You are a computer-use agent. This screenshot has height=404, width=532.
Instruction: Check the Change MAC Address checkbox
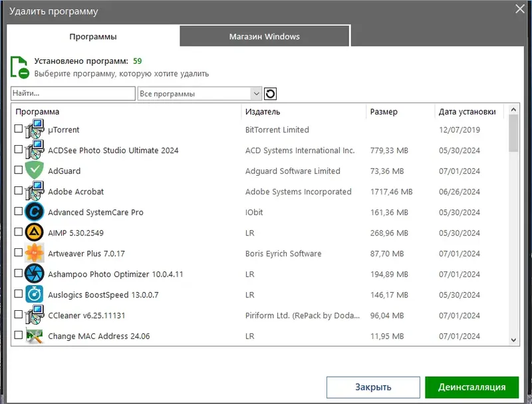(19, 336)
